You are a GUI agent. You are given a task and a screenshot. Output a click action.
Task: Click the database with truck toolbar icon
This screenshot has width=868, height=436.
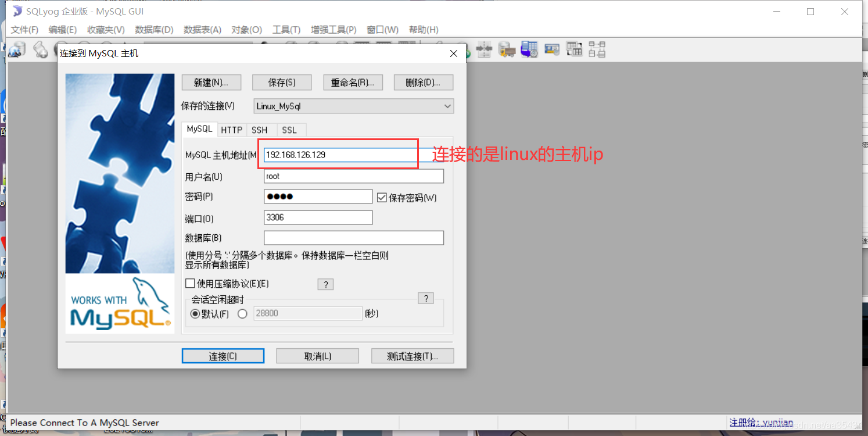click(x=507, y=49)
